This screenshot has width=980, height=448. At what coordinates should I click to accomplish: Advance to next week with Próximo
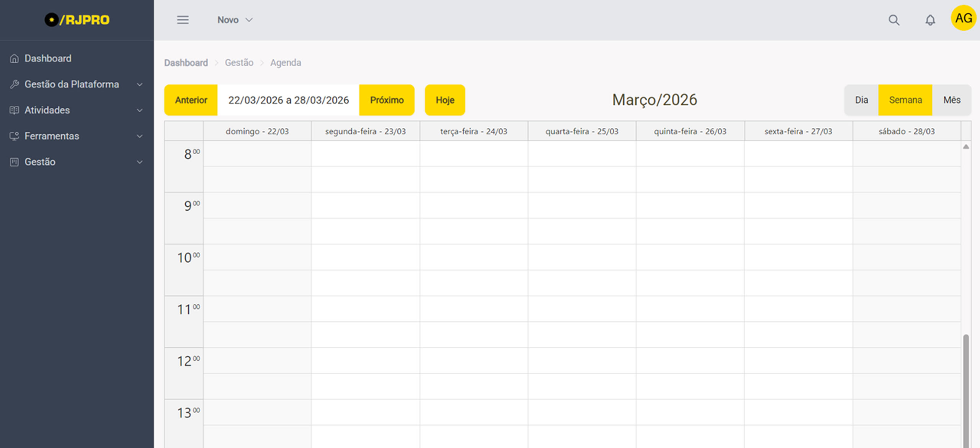point(387,100)
